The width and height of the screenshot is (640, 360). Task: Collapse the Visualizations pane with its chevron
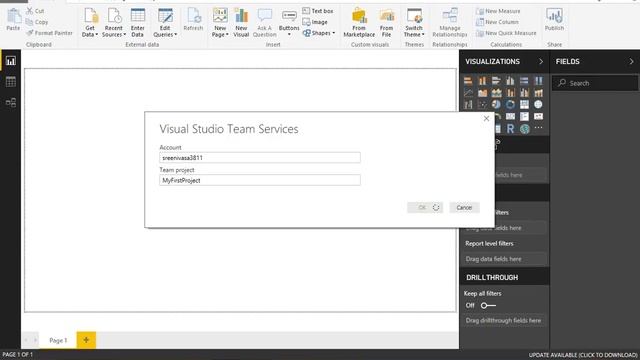pos(541,62)
